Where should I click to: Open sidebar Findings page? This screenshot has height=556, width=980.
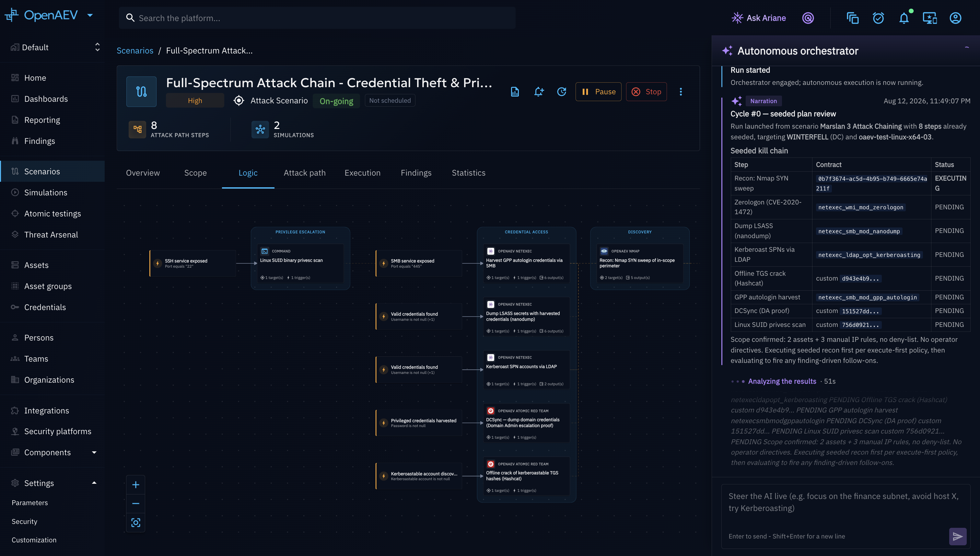click(x=52, y=141)
